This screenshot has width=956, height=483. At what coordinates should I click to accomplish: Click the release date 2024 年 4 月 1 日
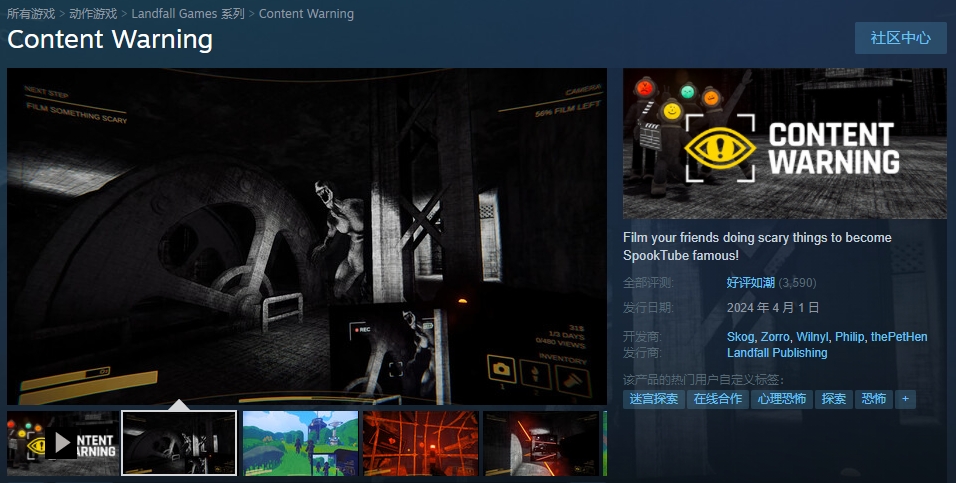[772, 307]
